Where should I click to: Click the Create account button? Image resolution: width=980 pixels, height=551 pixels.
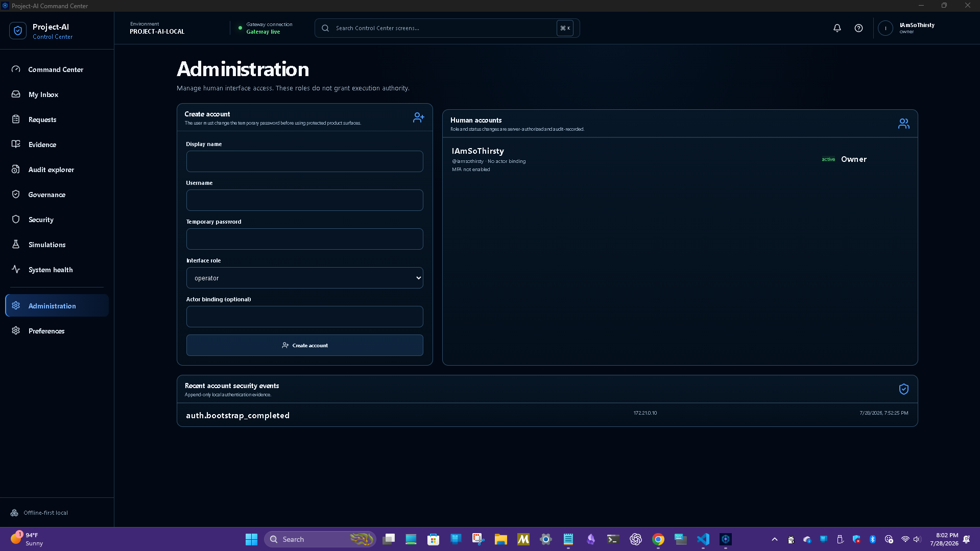pos(304,345)
